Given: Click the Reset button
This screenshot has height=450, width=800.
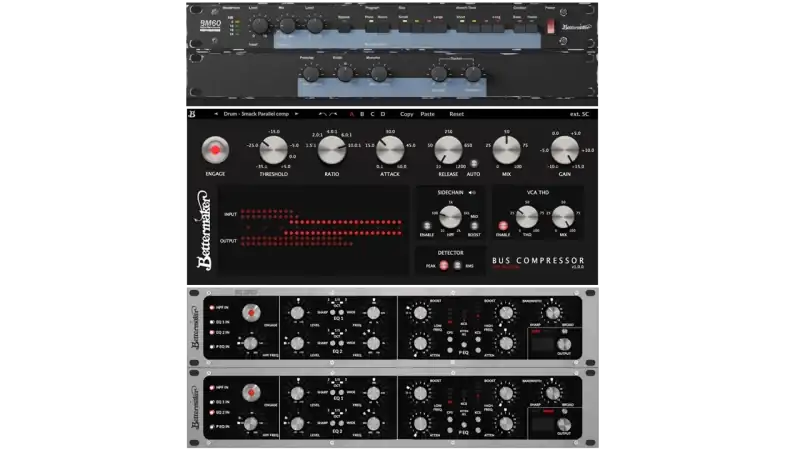Looking at the screenshot, I should tap(457, 114).
